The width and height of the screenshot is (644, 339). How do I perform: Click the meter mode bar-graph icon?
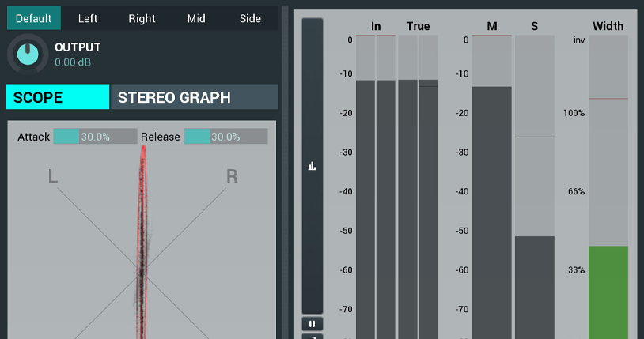coord(313,166)
